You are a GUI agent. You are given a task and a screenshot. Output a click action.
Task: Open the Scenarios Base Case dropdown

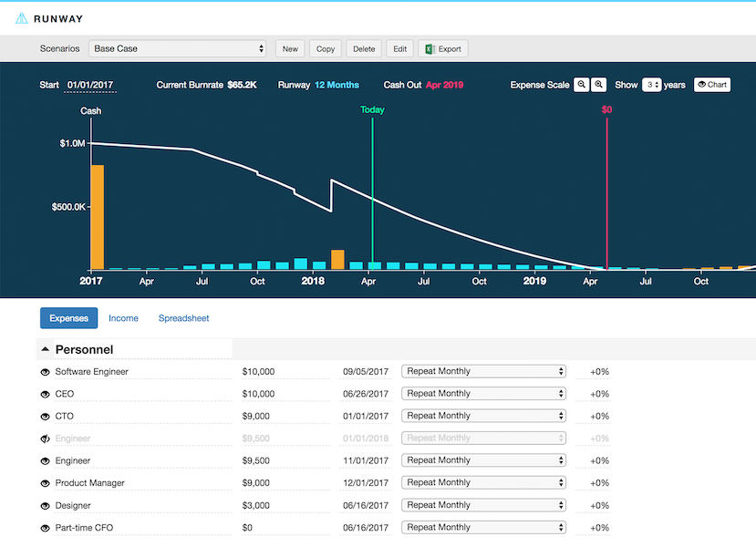point(178,49)
